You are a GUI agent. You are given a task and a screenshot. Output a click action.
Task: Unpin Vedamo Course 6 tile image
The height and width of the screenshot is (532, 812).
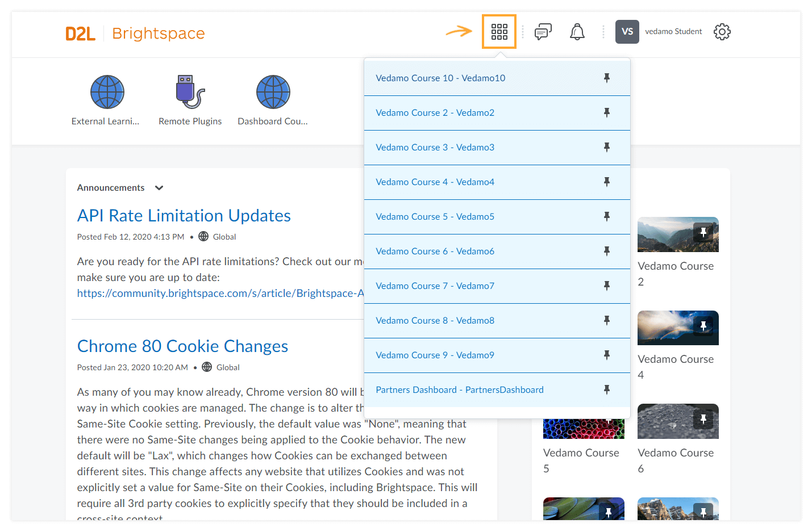point(703,419)
